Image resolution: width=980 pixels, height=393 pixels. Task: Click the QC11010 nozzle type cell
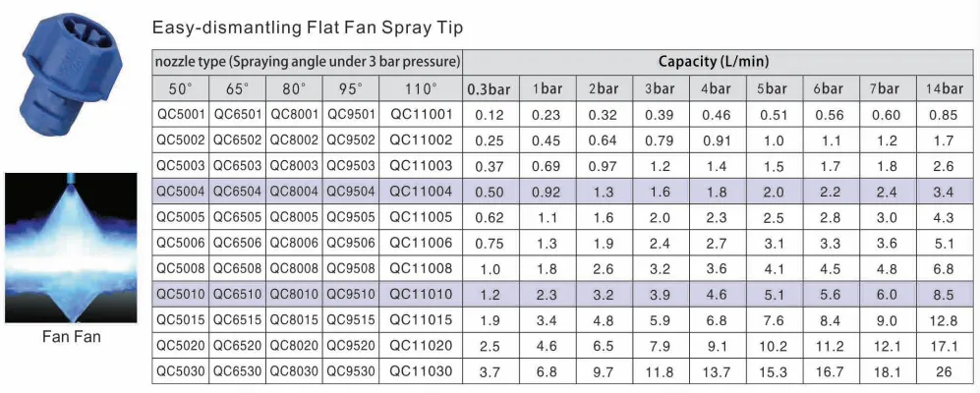tap(421, 295)
